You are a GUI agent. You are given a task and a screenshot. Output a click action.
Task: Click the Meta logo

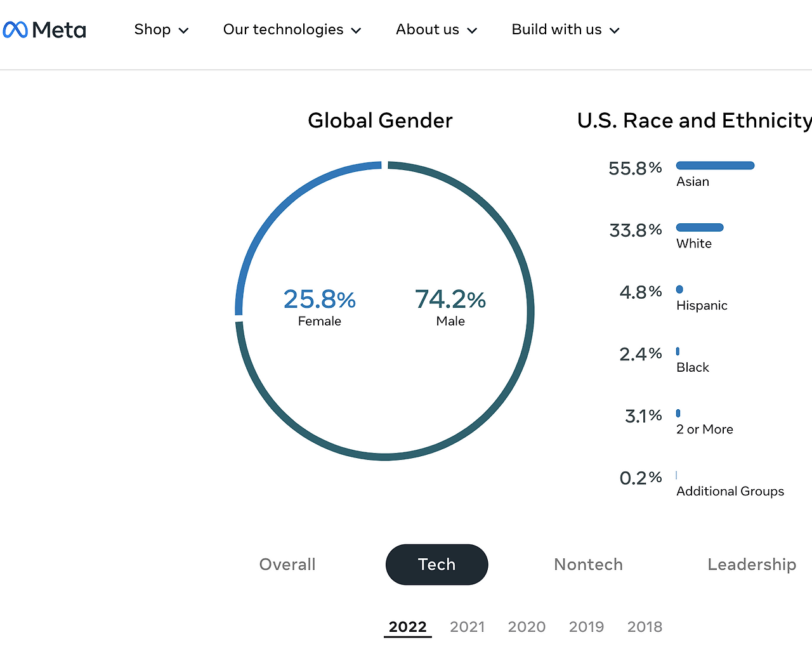coord(44,30)
